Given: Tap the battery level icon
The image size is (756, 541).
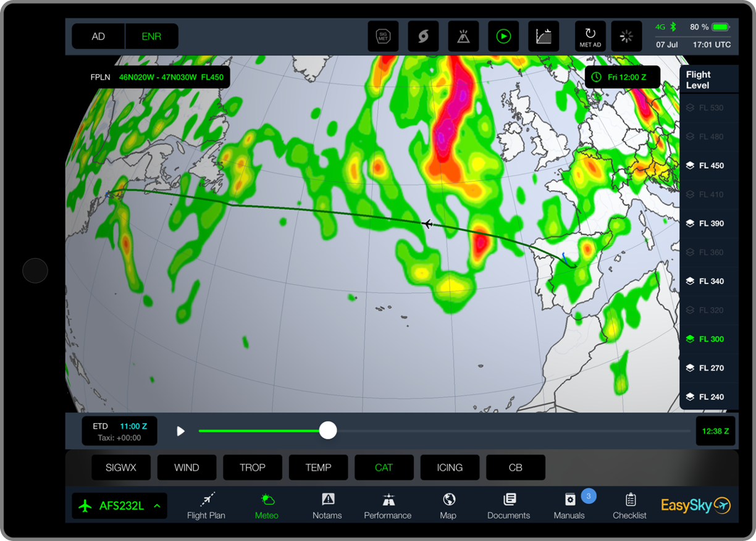Looking at the screenshot, I should coord(721,27).
